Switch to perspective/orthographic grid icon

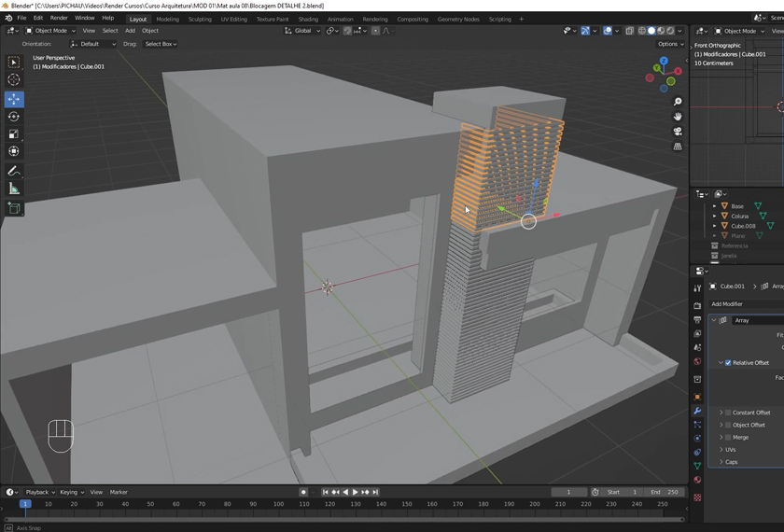tap(678, 147)
